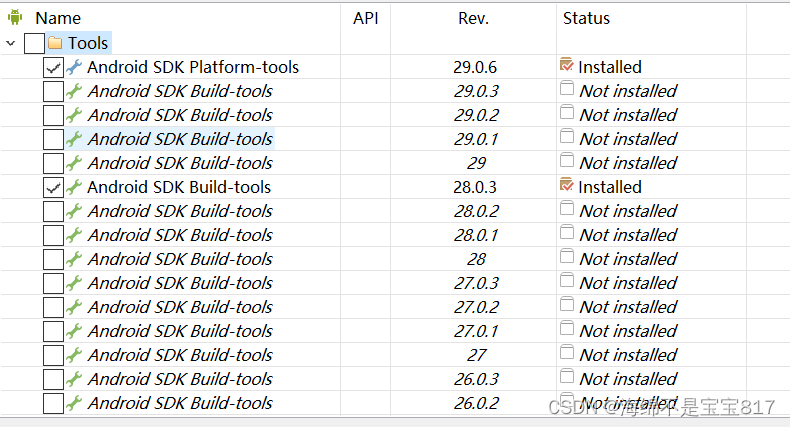Select the Tools folder label

pos(88,43)
